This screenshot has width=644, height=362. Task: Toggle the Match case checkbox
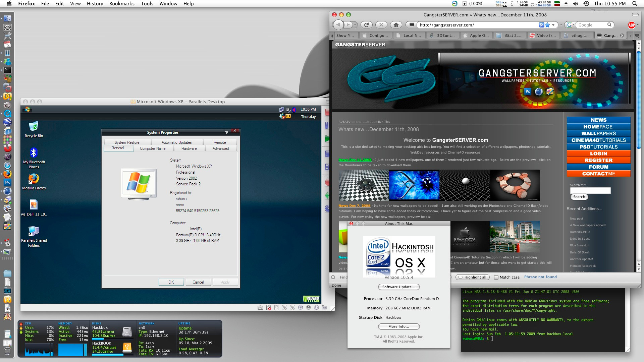(x=496, y=277)
